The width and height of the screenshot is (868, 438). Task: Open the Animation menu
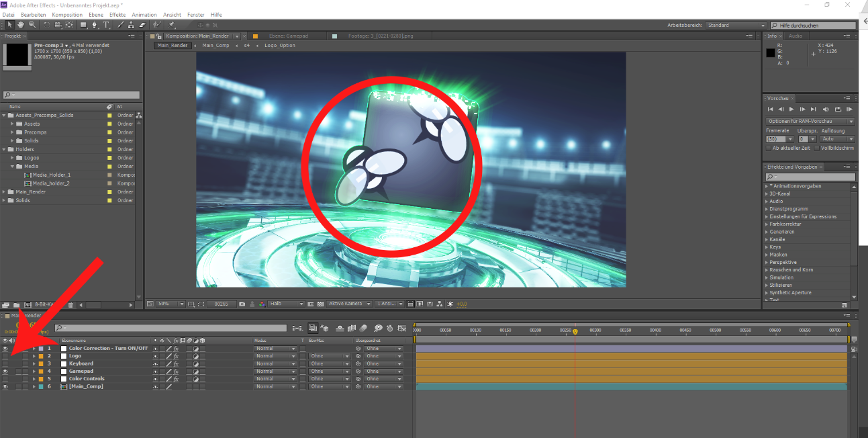click(144, 14)
